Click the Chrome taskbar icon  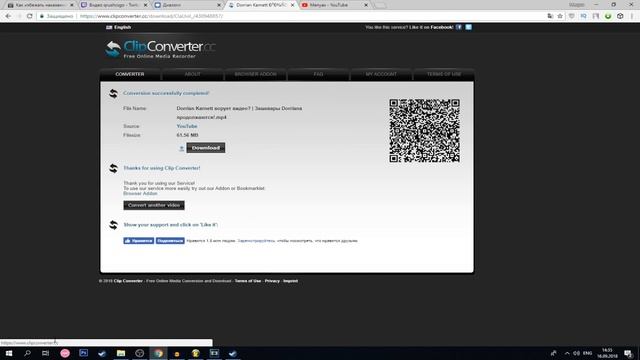158,353
